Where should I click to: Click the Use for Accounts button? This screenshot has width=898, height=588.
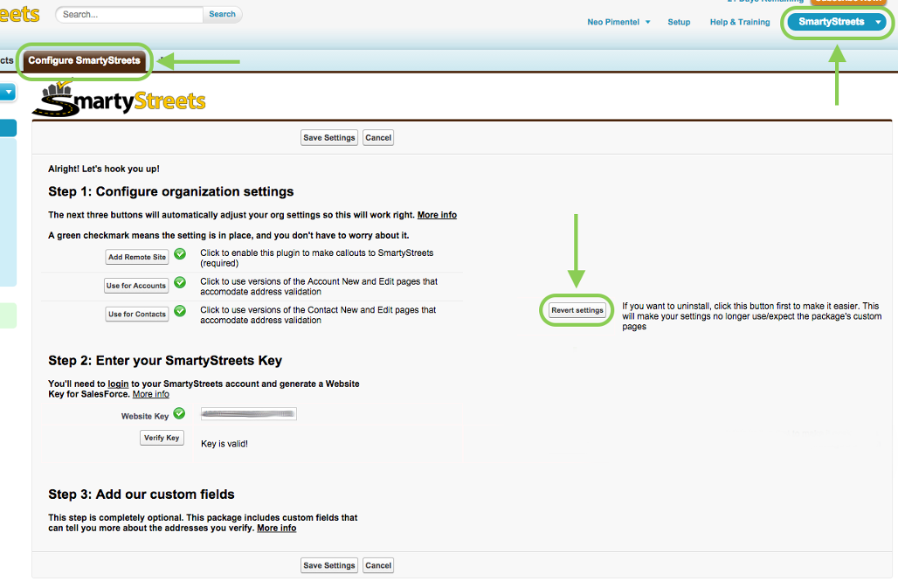(x=136, y=286)
